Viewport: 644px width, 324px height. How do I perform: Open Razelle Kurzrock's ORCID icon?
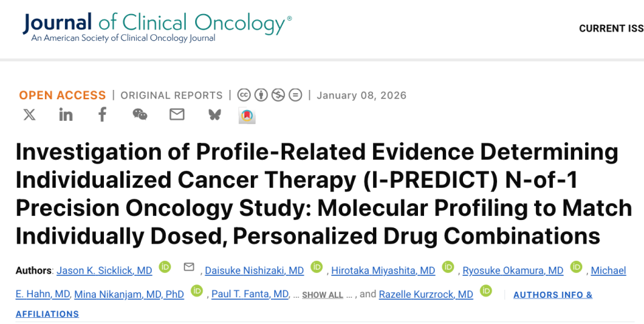486,291
